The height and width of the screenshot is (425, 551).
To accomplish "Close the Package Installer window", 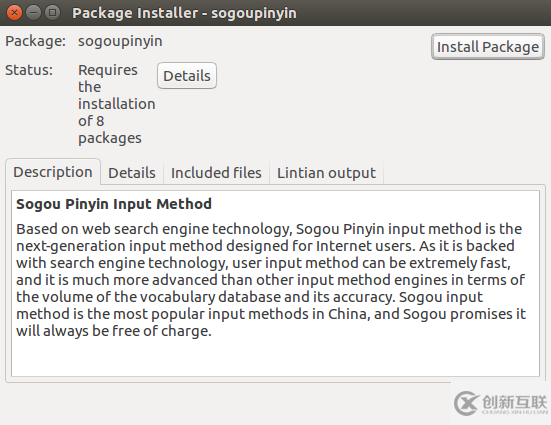I will [x=14, y=13].
